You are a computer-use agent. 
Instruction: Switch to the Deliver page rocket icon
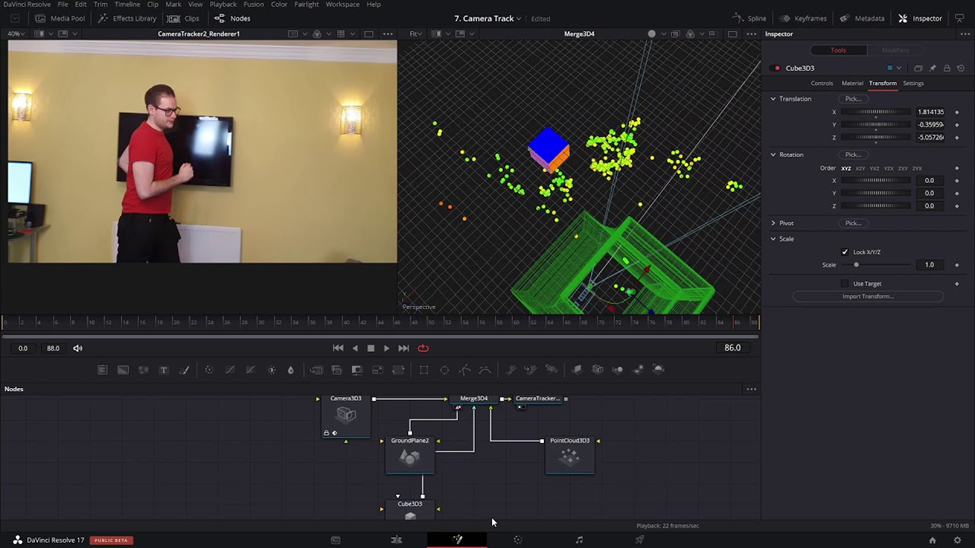[640, 540]
